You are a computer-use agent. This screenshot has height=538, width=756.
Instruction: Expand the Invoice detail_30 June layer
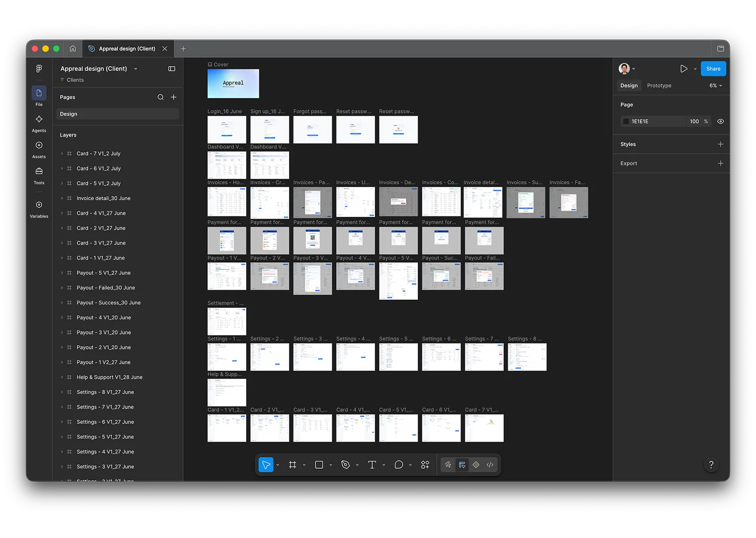pos(62,199)
